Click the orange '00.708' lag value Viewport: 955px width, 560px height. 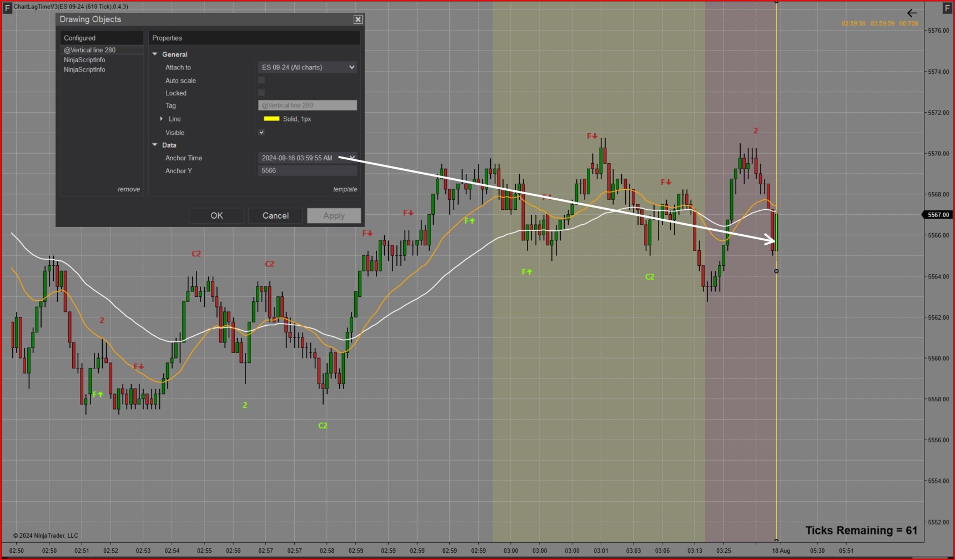pos(908,23)
